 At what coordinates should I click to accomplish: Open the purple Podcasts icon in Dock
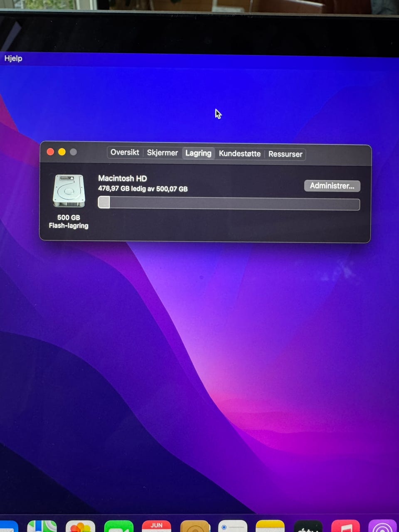pos(383,526)
